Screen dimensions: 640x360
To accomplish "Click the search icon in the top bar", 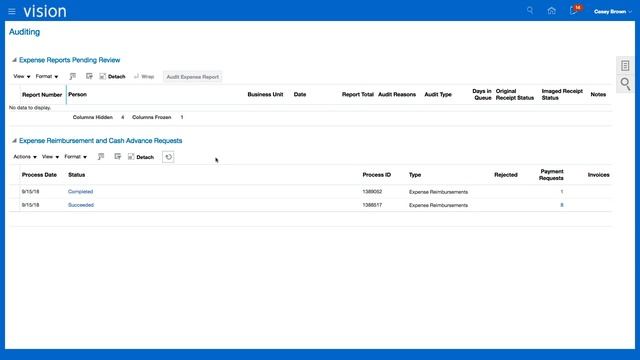I will pos(530,11).
